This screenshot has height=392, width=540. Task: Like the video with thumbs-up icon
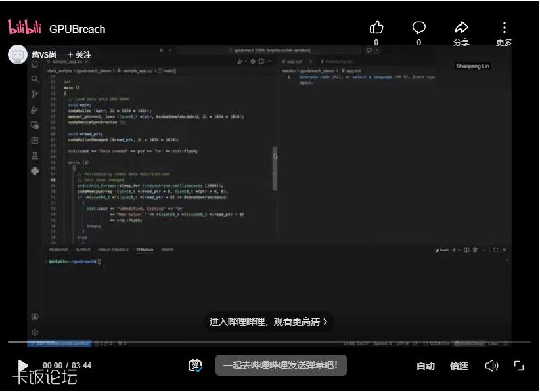(x=376, y=28)
